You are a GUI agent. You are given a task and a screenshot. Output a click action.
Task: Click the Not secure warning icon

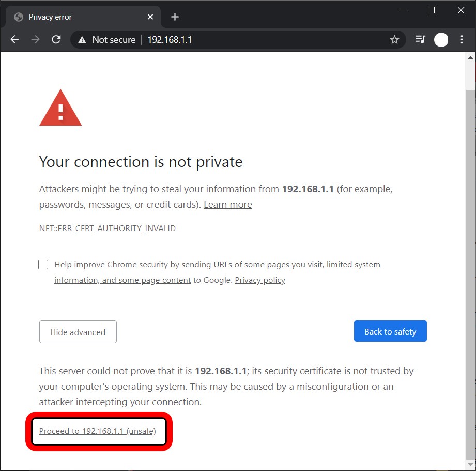81,40
